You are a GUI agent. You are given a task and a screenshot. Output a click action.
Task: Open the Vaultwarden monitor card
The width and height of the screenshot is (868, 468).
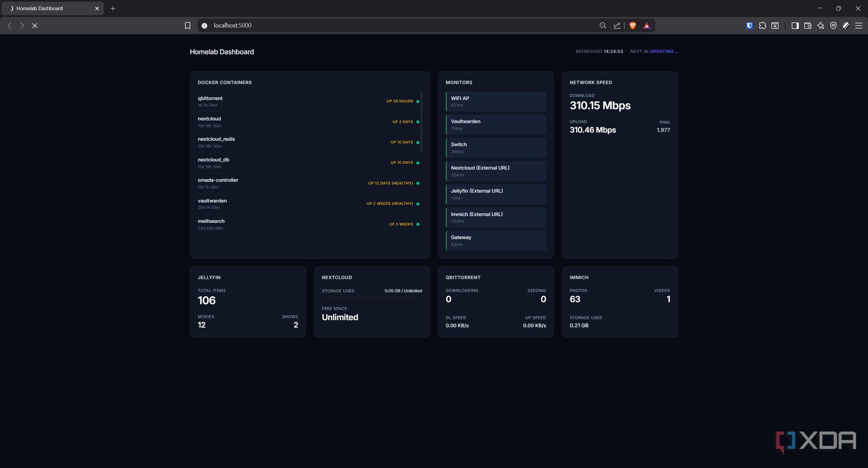coord(496,124)
